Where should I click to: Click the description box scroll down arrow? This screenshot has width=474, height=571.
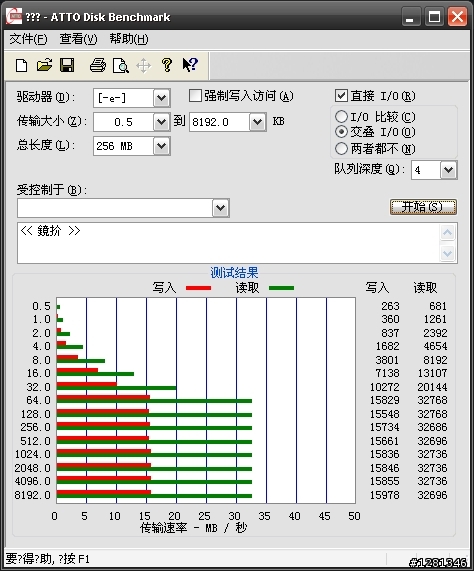pyautogui.click(x=447, y=253)
